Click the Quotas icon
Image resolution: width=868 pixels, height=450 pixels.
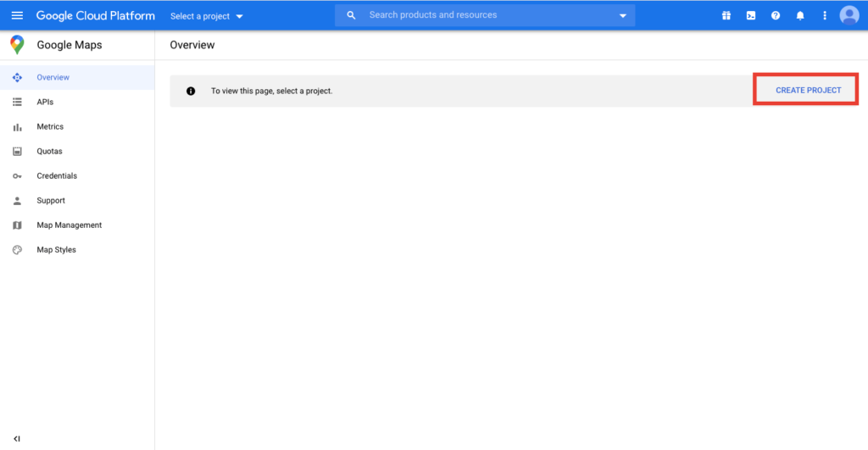click(17, 151)
